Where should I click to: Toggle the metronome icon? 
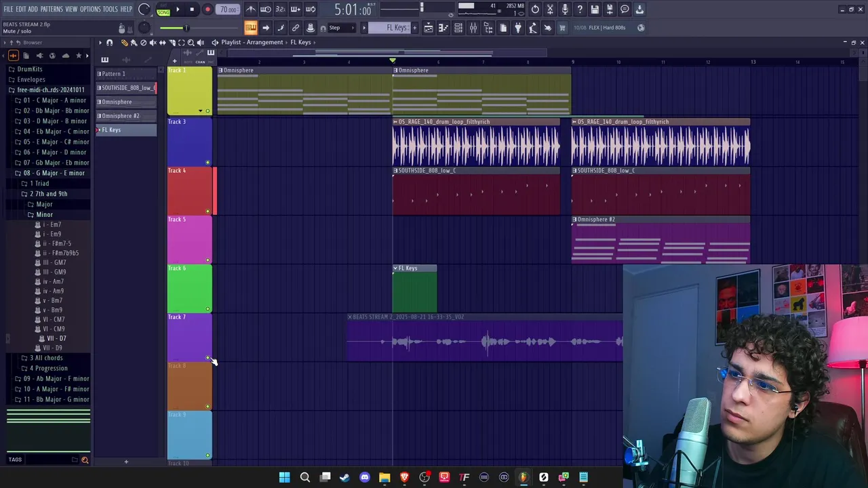(x=251, y=9)
